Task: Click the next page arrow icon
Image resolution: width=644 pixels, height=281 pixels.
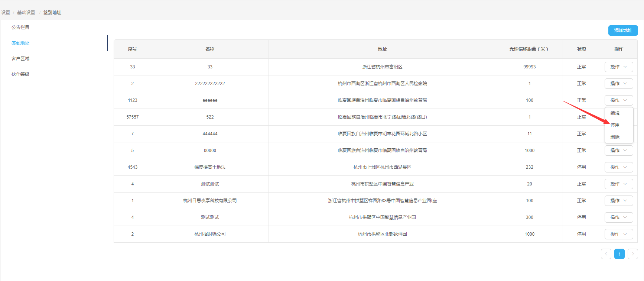Action: tap(632, 254)
